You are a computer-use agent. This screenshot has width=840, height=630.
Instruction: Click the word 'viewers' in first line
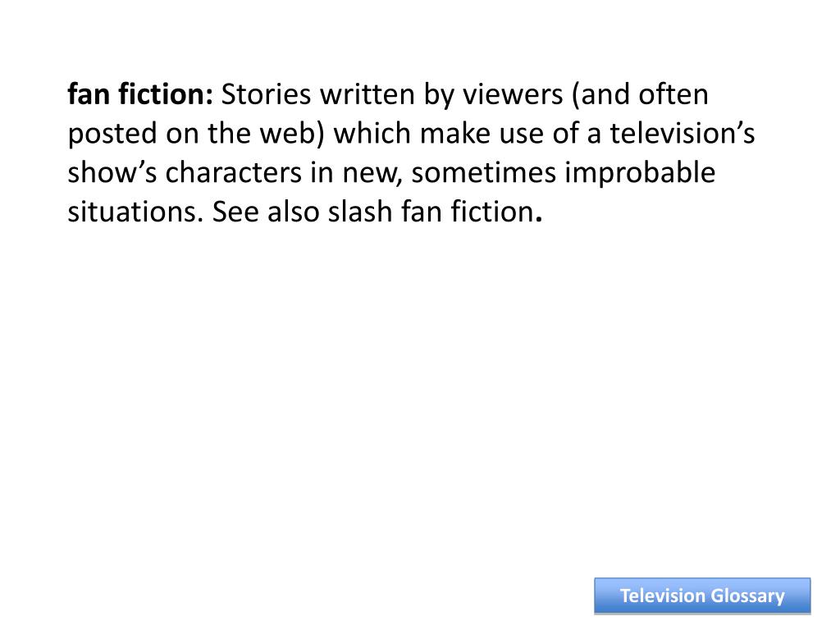[513, 94]
